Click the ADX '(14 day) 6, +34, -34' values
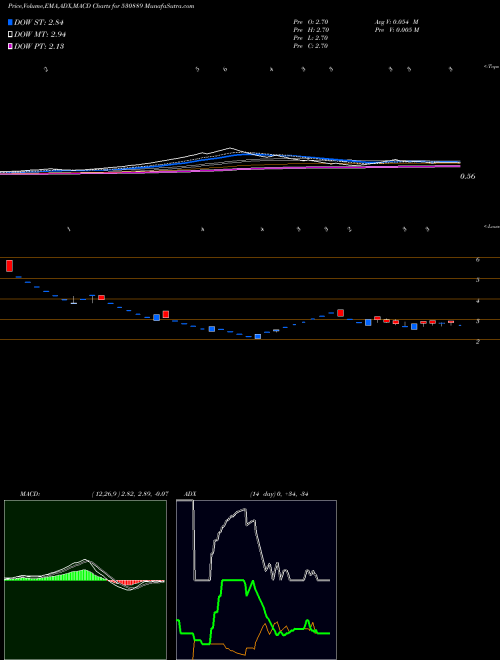This screenshot has height=660, width=500. point(279,494)
